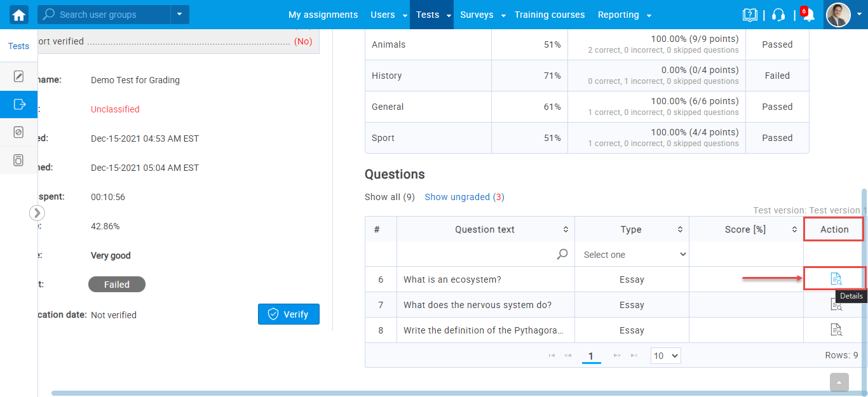Open the Type filter Select one dropdown
Image resolution: width=868 pixels, height=397 pixels.
click(631, 255)
